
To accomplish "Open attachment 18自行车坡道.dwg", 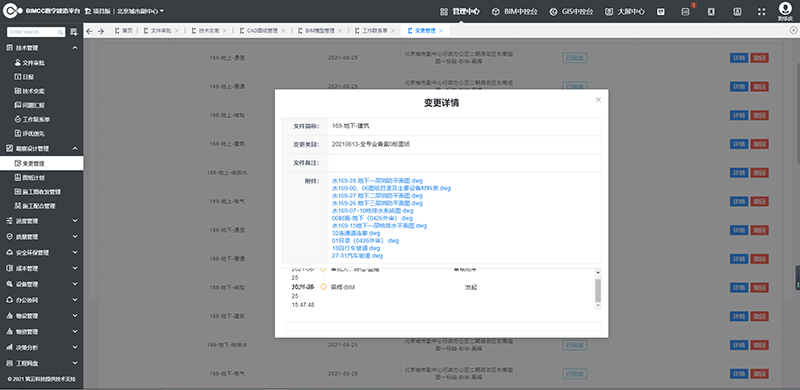I will (x=356, y=248).
